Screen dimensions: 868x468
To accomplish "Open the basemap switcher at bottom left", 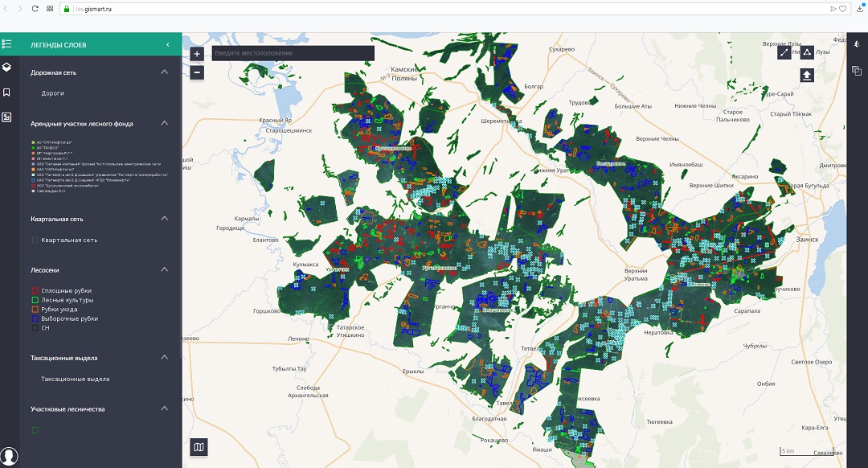I will [x=199, y=447].
